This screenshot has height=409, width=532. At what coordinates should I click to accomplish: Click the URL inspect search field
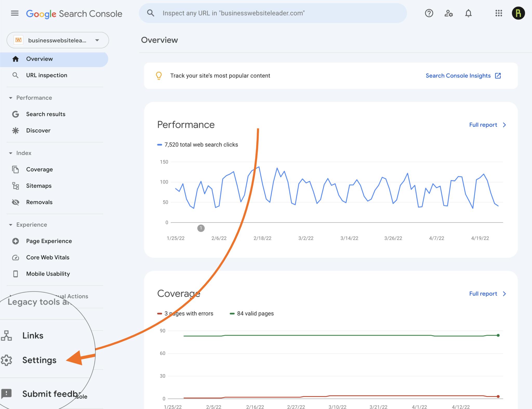[273, 13]
